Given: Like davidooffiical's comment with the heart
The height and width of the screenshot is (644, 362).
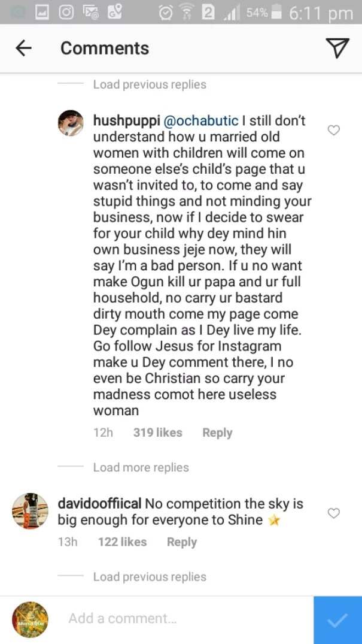Looking at the screenshot, I should [x=334, y=513].
